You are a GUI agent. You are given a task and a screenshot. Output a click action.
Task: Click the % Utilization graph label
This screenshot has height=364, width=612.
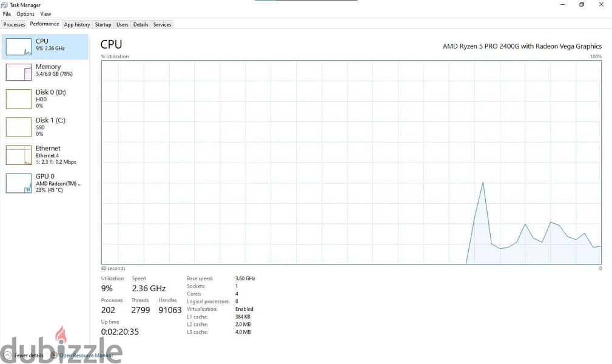click(115, 56)
